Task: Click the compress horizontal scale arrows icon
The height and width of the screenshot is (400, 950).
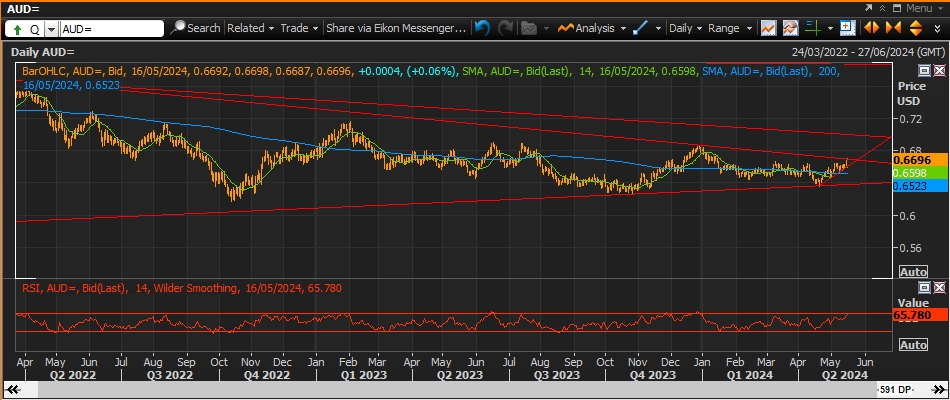Action: pos(893,28)
